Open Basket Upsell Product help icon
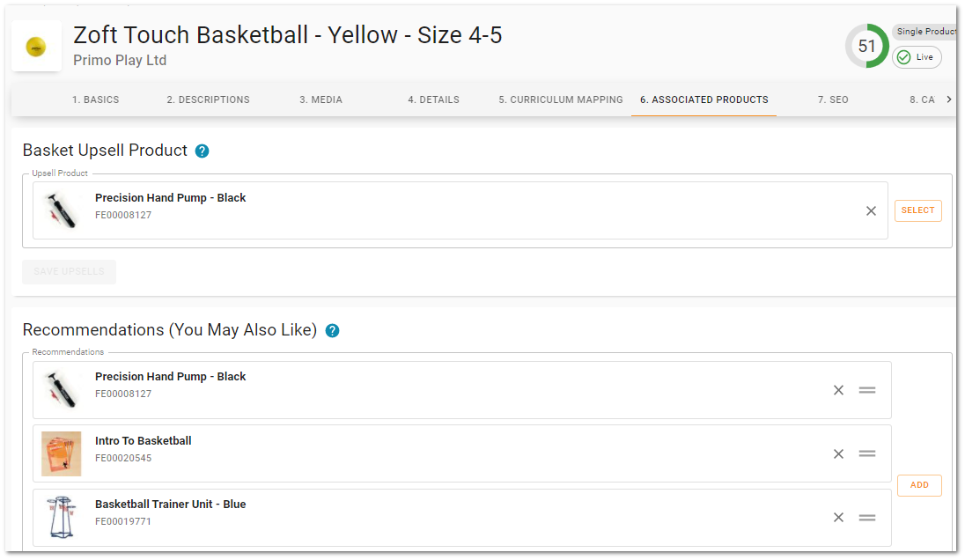The width and height of the screenshot is (965, 560). (202, 151)
